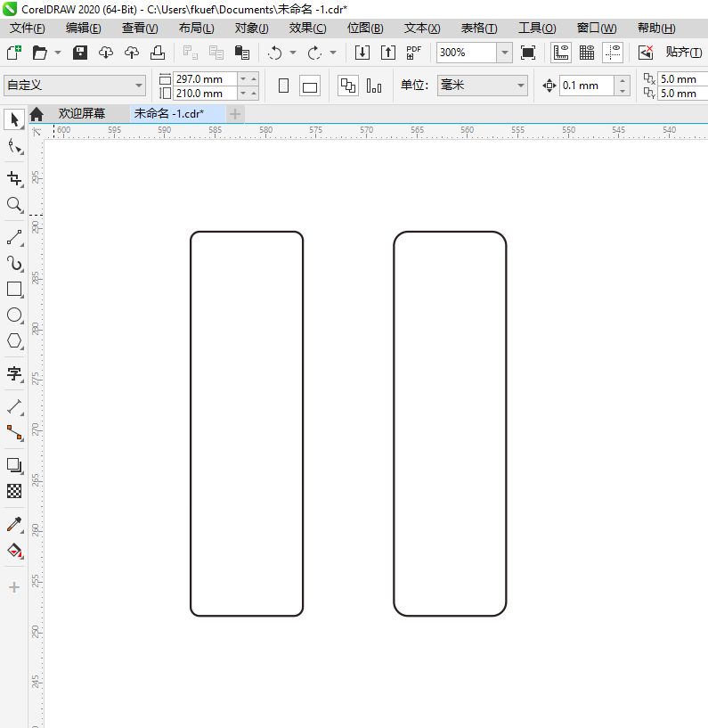This screenshot has height=728, width=708.
Task: Click the cloud download icon
Action: [x=106, y=53]
